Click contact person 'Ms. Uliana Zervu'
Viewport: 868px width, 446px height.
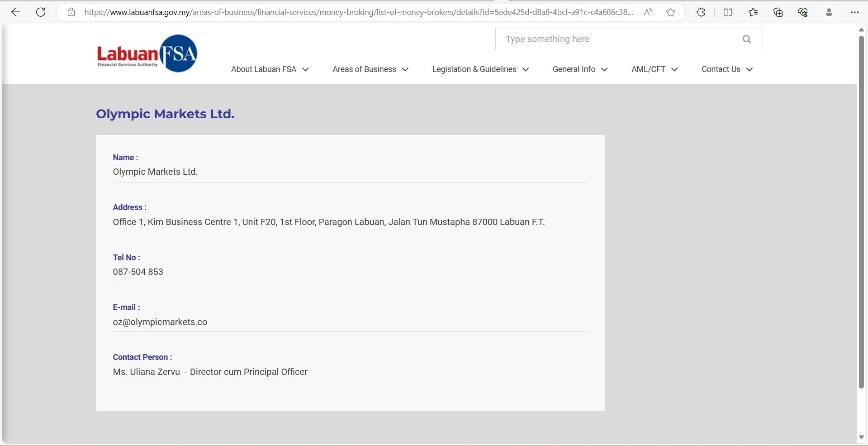click(x=146, y=372)
